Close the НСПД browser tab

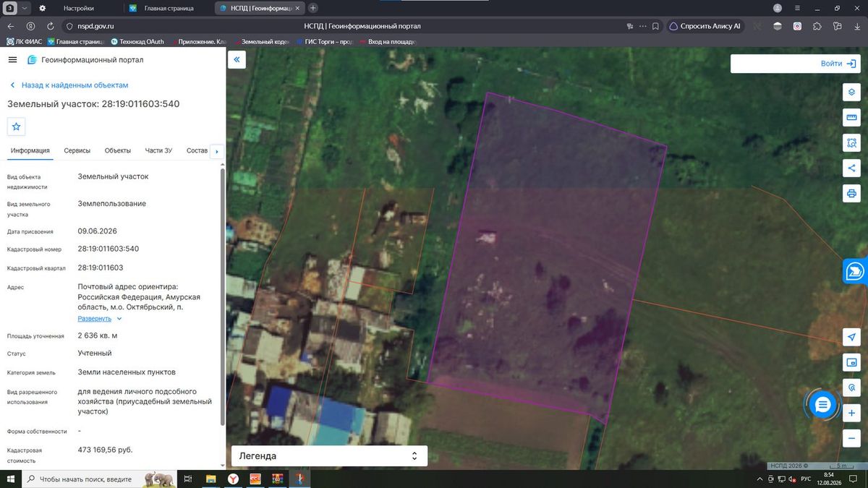[x=297, y=8]
